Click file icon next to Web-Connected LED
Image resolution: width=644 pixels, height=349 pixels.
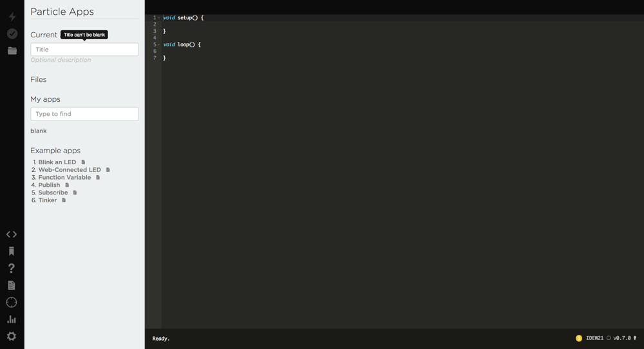point(108,170)
